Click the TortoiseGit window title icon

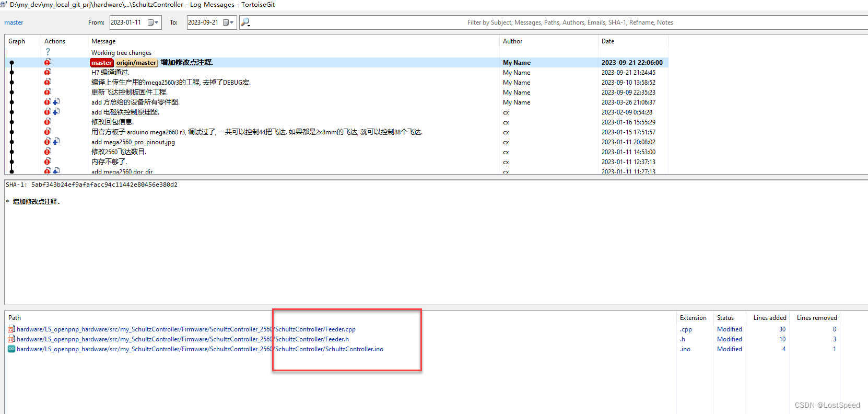(4, 4)
